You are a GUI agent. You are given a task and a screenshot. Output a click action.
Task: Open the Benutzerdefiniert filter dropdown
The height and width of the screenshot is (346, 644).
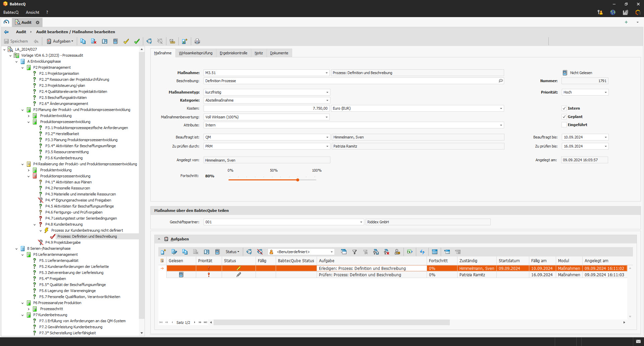332,252
